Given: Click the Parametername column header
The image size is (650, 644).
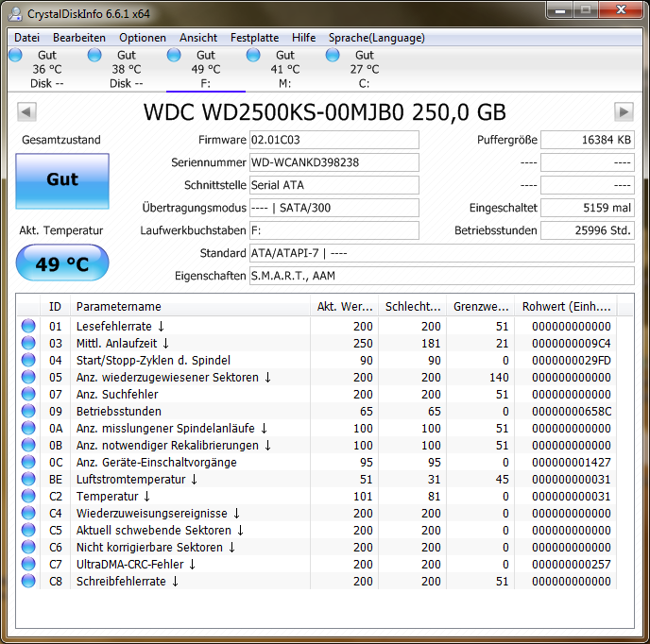Looking at the screenshot, I should (x=190, y=306).
